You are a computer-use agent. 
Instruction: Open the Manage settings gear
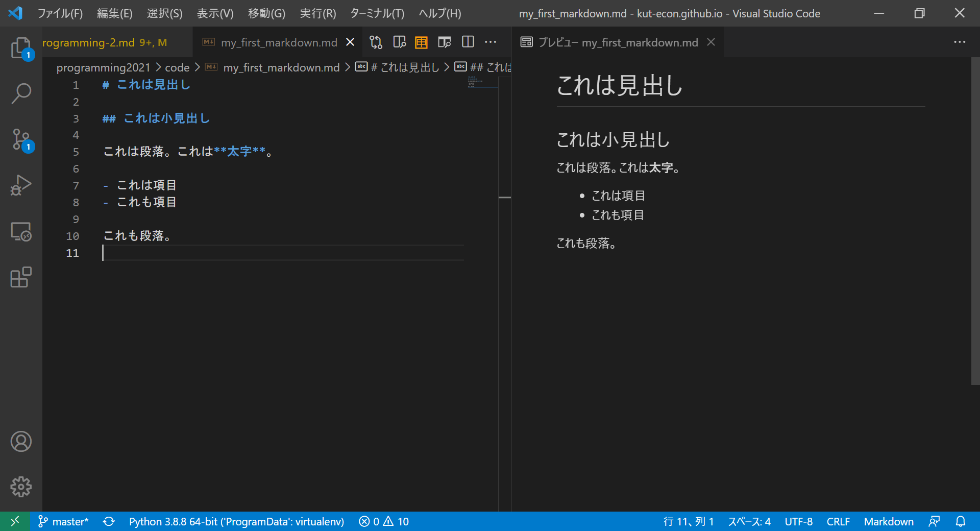point(21,487)
